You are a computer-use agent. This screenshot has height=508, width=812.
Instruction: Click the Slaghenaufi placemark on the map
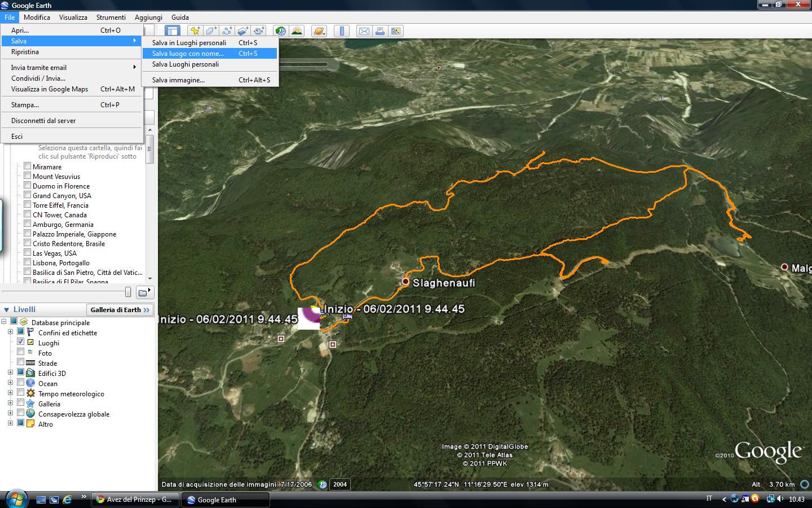(x=405, y=281)
